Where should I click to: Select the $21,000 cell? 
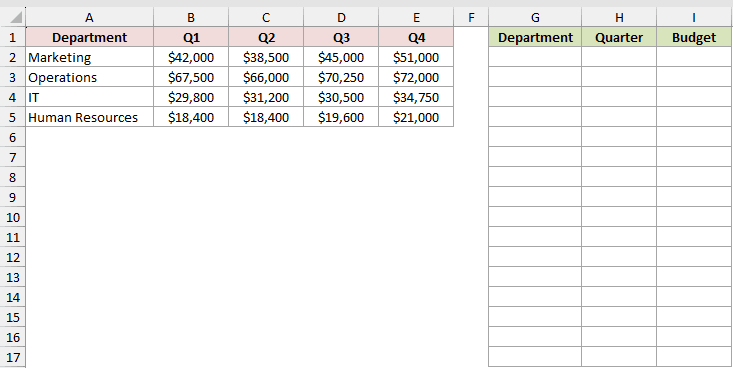[416, 117]
